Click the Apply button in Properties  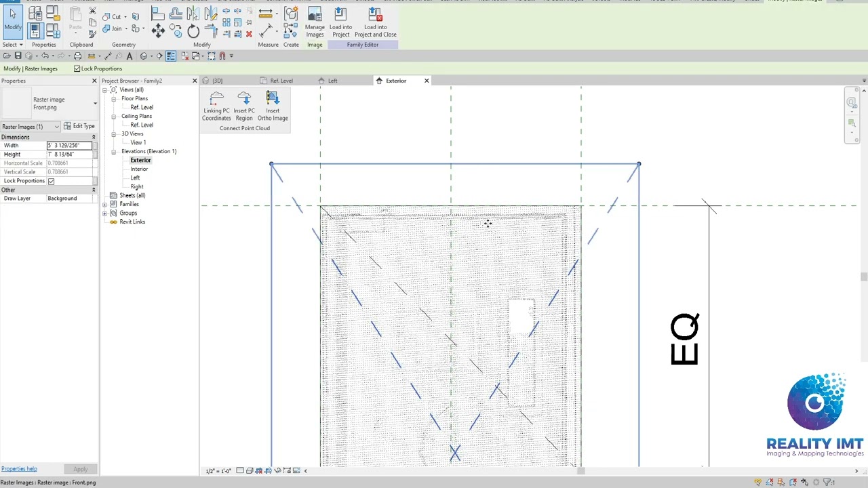[x=80, y=469]
